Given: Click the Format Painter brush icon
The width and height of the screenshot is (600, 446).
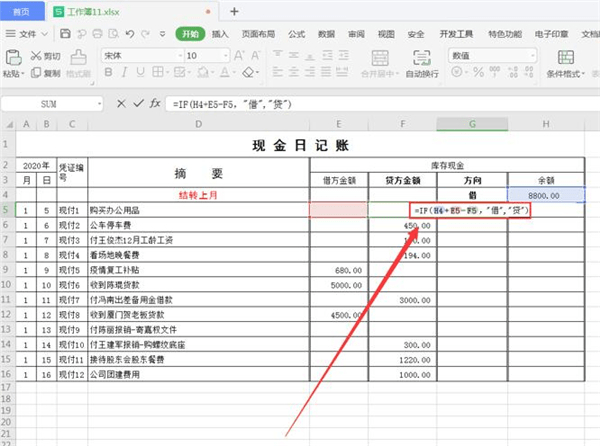Looking at the screenshot, I should pos(78,57).
